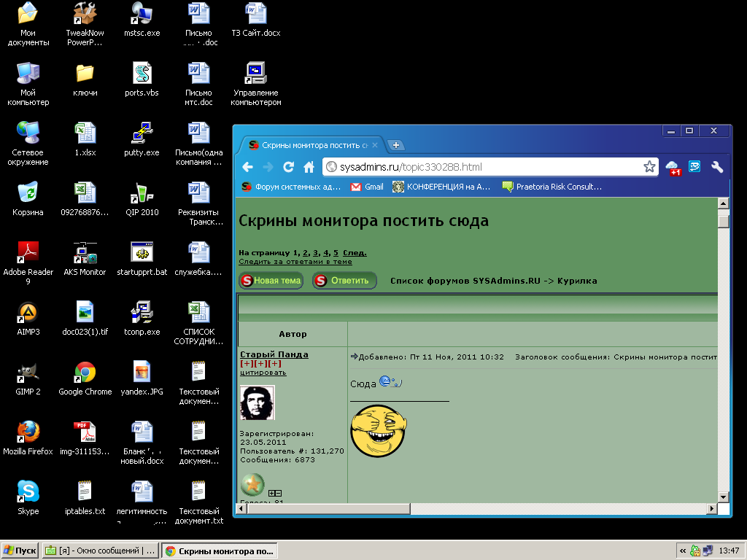Click the blue extension icon beside the wrench
This screenshot has height=560, width=747.
pos(694,167)
